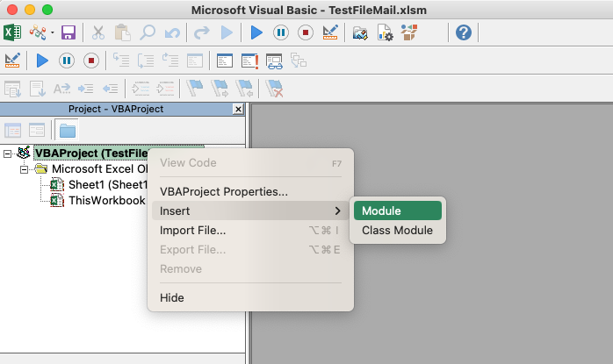Toggle Design Mode in the Debug toolbar
This screenshot has width=613, height=364.
pyautogui.click(x=12, y=61)
